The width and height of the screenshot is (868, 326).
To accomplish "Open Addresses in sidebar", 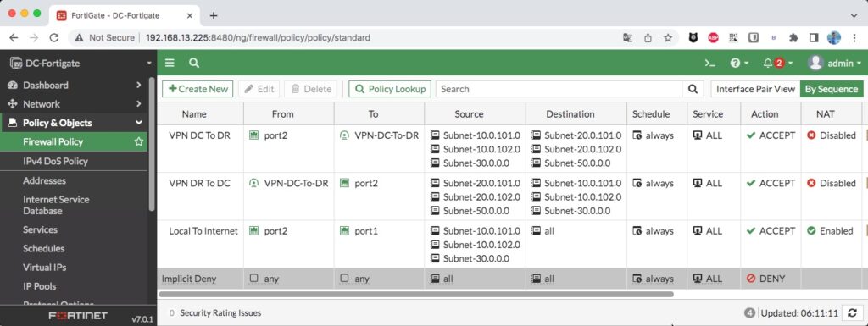I will pos(44,180).
